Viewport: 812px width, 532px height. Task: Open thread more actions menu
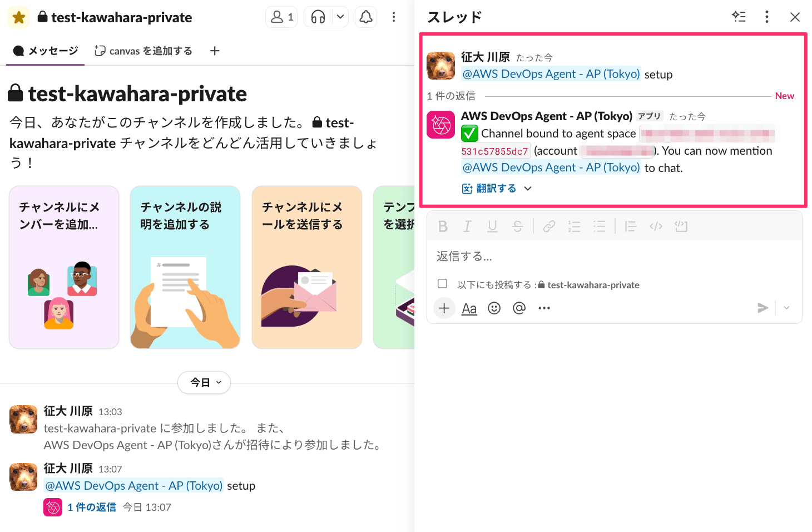tap(767, 17)
